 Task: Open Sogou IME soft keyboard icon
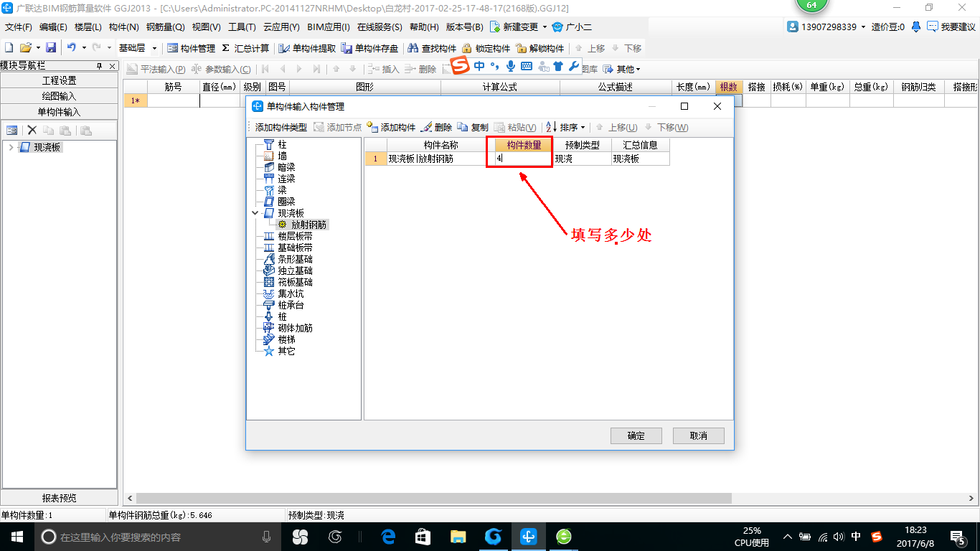coord(527,66)
